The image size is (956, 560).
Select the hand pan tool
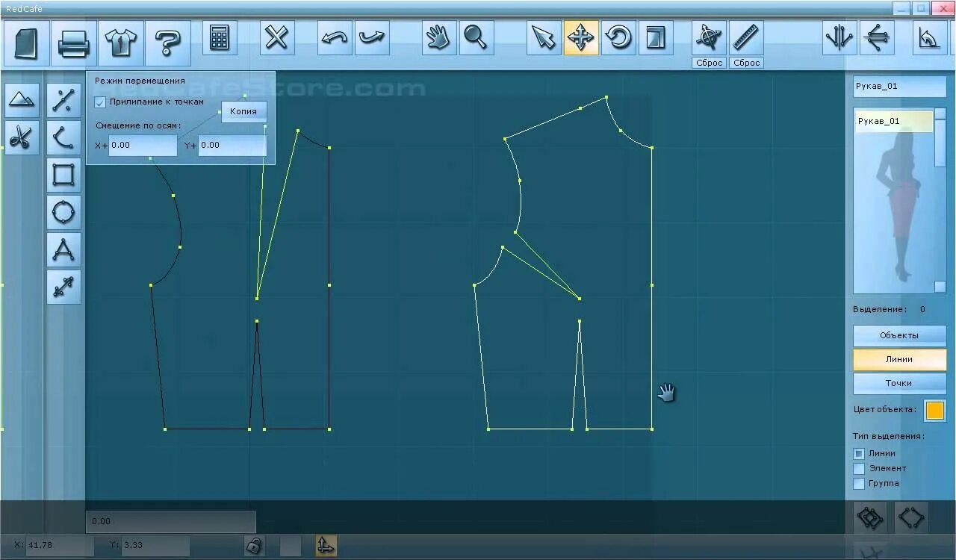pyautogui.click(x=439, y=37)
